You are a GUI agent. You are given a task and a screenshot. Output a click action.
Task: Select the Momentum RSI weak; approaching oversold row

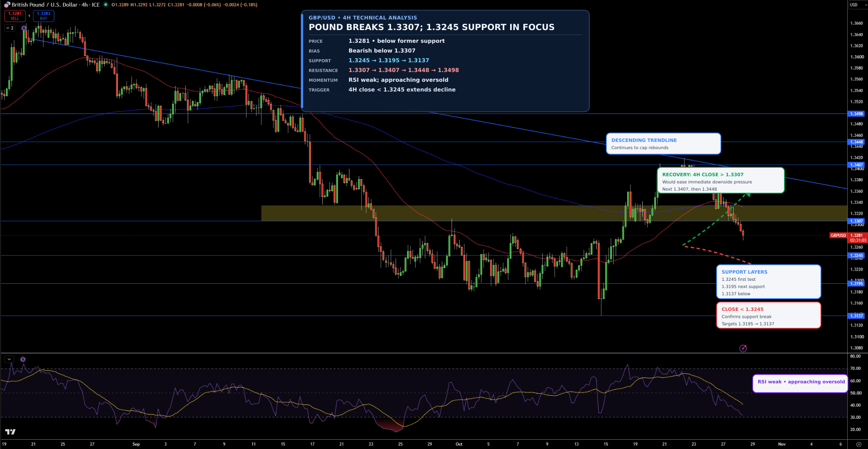378,80
